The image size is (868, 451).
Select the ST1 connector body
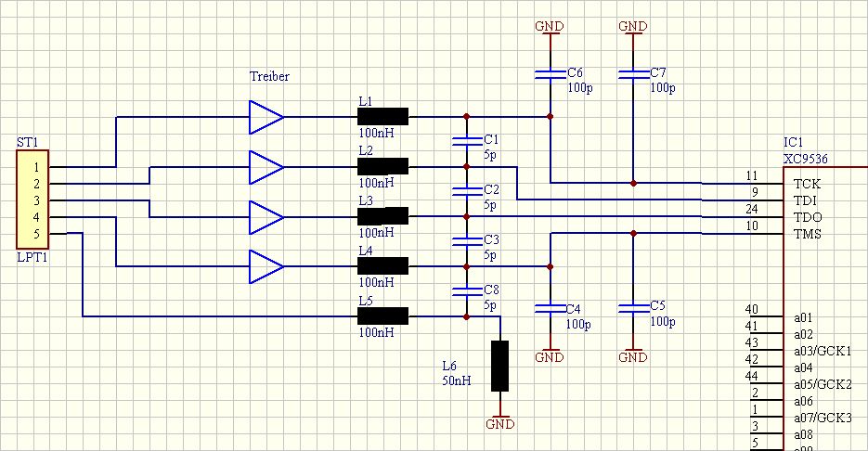(x=32, y=200)
